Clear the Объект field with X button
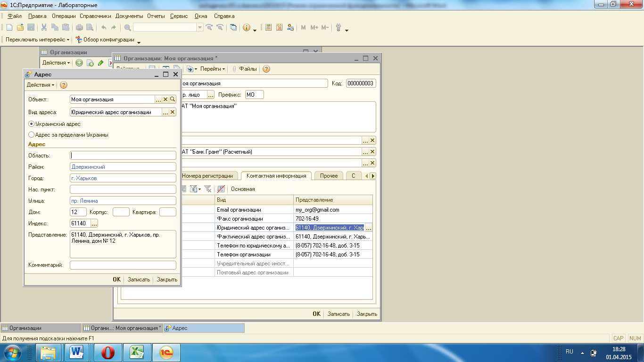Image resolution: width=644 pixels, height=362 pixels. 165,99
